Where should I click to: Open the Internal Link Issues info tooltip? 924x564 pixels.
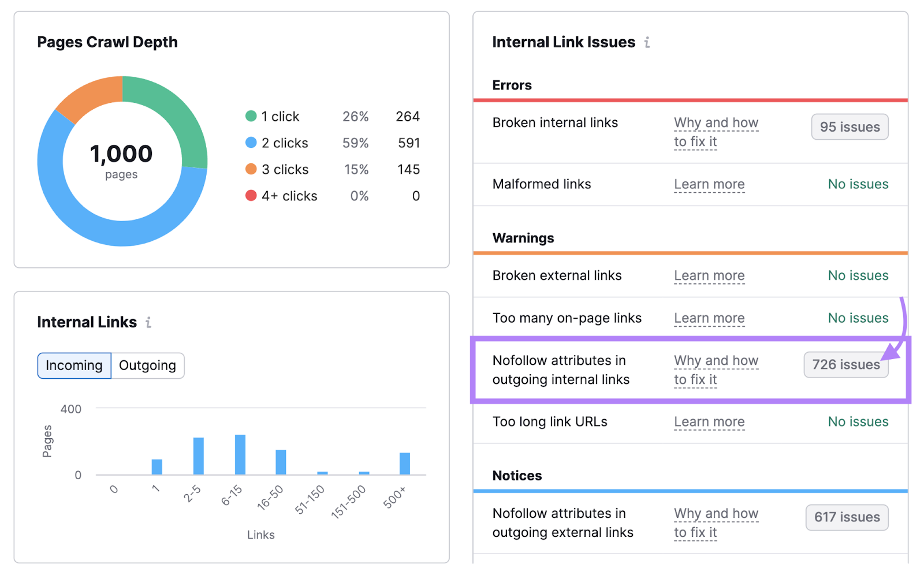pos(647,42)
